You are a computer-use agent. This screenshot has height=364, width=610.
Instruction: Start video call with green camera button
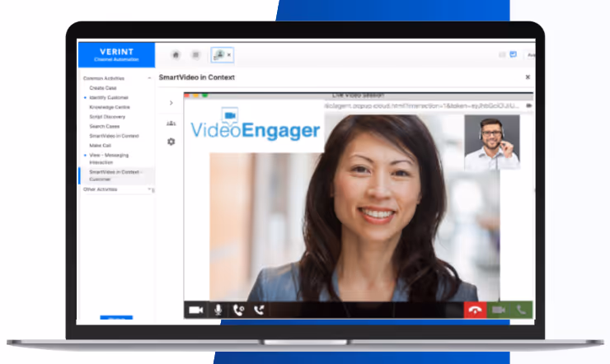pyautogui.click(x=498, y=310)
